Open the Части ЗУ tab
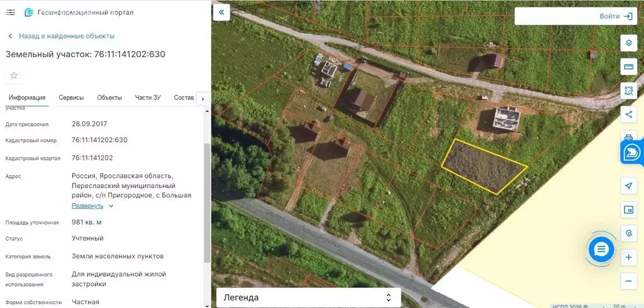The width and height of the screenshot is (644, 308). tap(148, 97)
